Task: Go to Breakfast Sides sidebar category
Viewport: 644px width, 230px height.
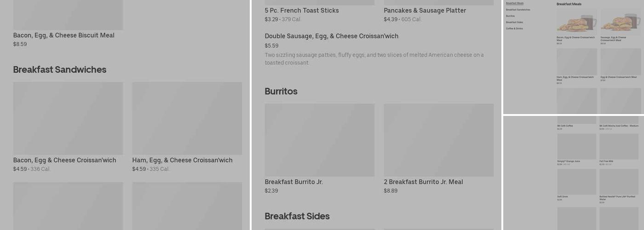Action: pos(514,22)
